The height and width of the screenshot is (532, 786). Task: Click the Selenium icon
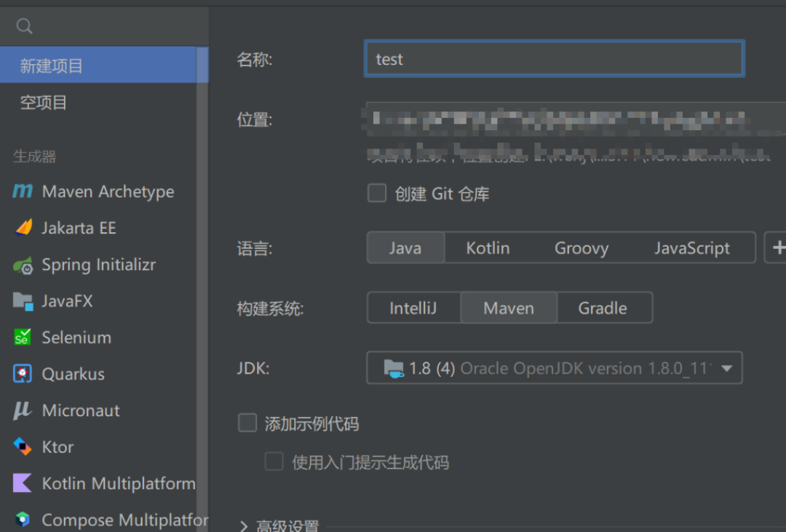[23, 338]
